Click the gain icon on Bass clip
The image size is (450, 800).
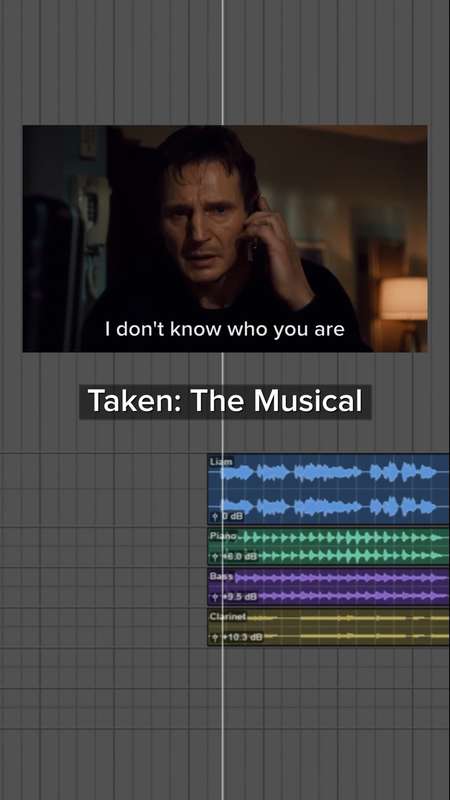(x=215, y=596)
